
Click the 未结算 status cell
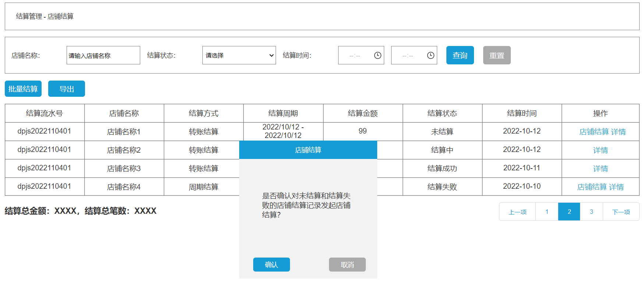coord(442,132)
